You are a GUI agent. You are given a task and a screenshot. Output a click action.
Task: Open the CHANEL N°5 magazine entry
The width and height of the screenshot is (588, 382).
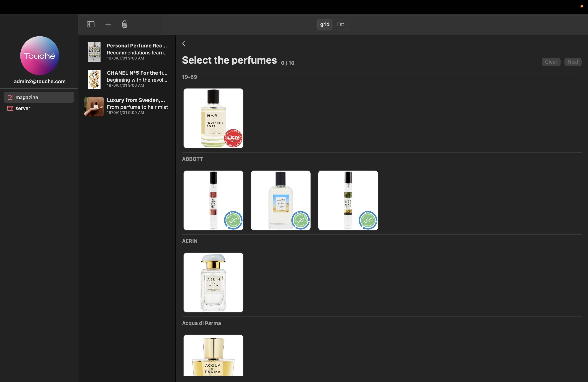click(127, 79)
